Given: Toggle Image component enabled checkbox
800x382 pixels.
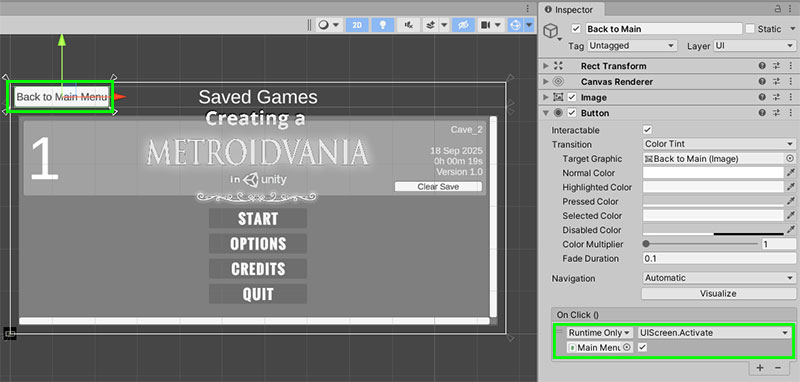Looking at the screenshot, I should pyautogui.click(x=572, y=97).
